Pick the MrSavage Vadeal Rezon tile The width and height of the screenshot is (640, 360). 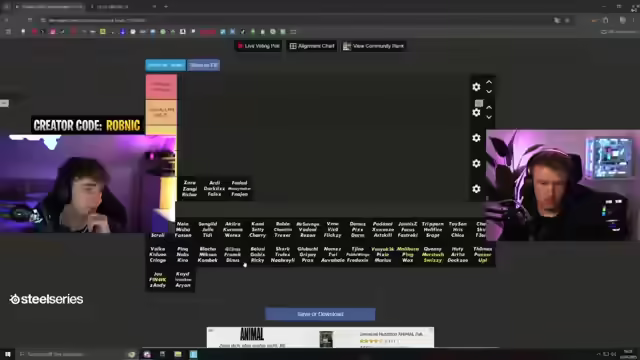[307, 230]
